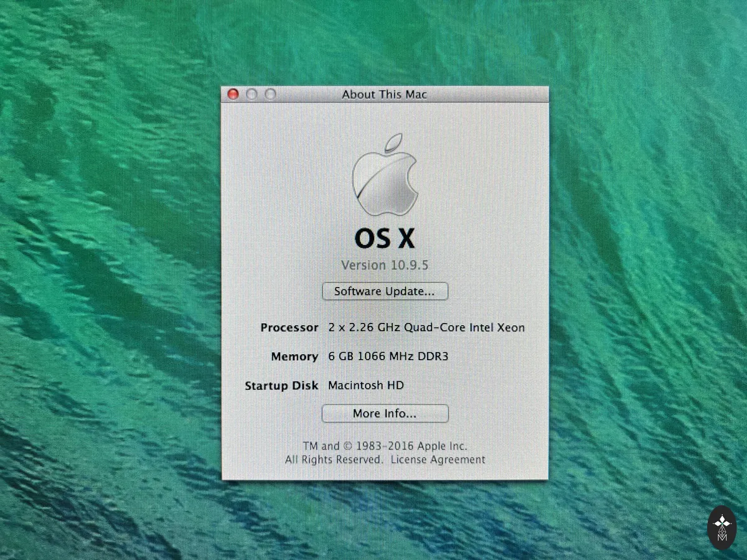
Task: Click the Processor label
Action: (x=289, y=327)
